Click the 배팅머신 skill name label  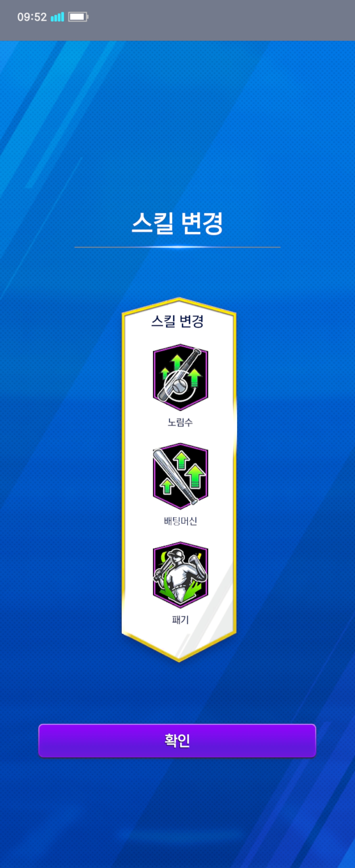[x=180, y=521]
